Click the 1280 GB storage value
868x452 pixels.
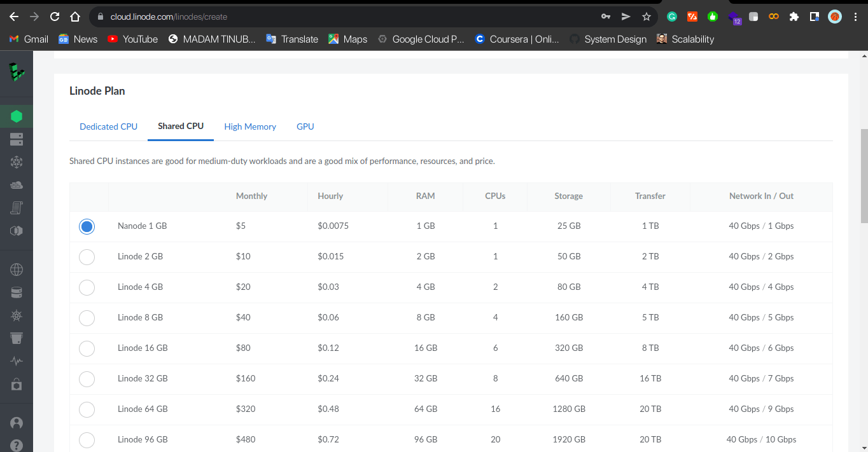click(569, 409)
